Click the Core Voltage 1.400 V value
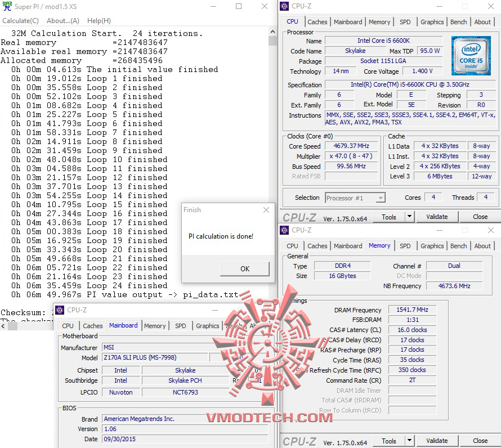Screen dimensions: 501x448 point(422,71)
